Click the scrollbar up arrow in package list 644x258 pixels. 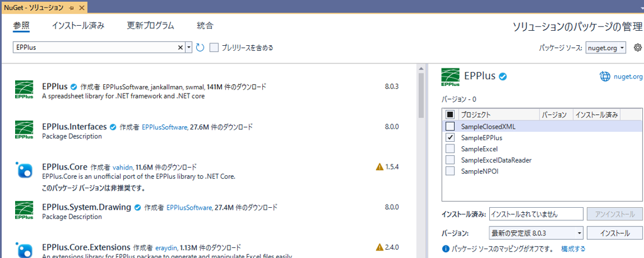[x=421, y=68]
